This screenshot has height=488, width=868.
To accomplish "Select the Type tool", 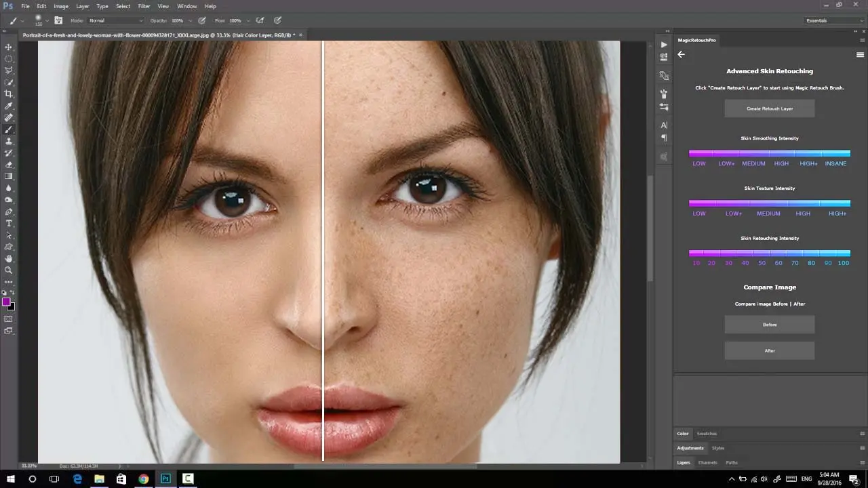I will [x=9, y=223].
